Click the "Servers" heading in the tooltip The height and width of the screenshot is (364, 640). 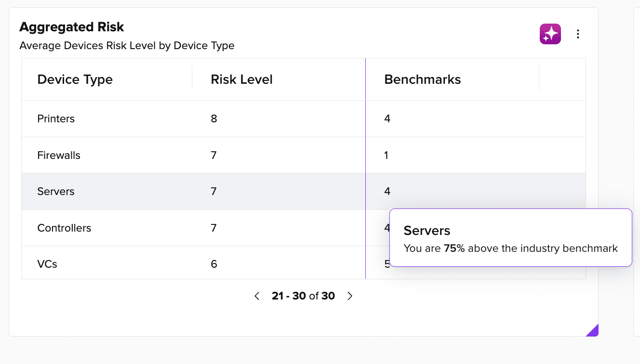coord(427,231)
